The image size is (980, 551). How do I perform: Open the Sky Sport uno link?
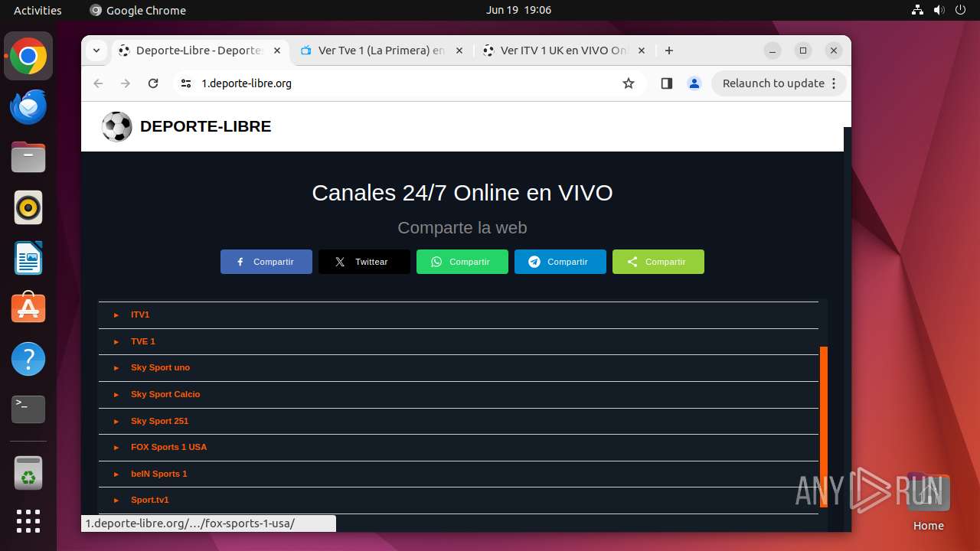tap(160, 367)
